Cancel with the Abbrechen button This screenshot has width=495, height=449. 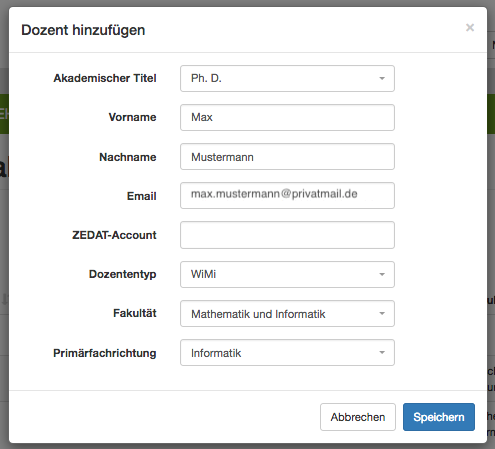358,417
